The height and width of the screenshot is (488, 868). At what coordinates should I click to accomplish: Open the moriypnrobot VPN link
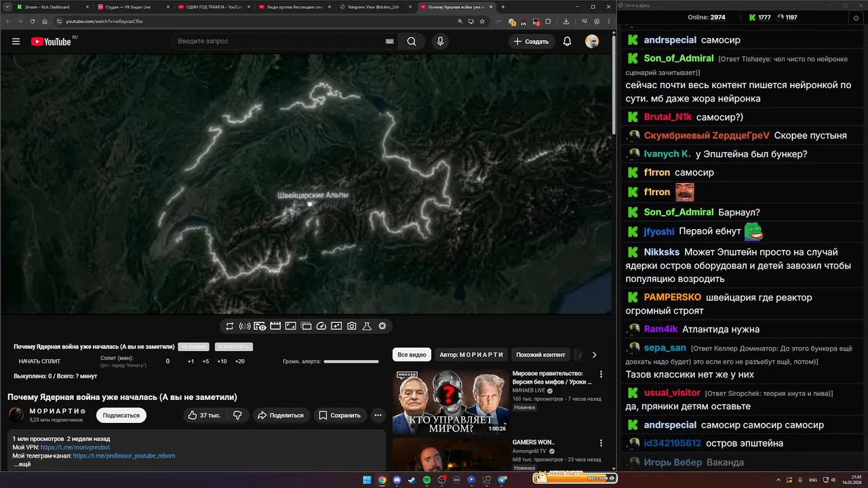pyautogui.click(x=75, y=447)
